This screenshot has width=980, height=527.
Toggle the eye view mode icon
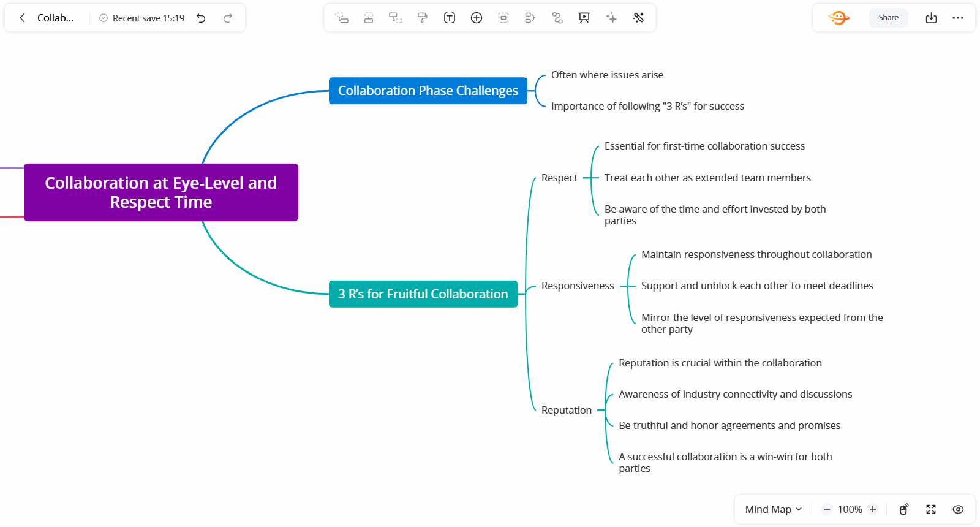coord(958,509)
